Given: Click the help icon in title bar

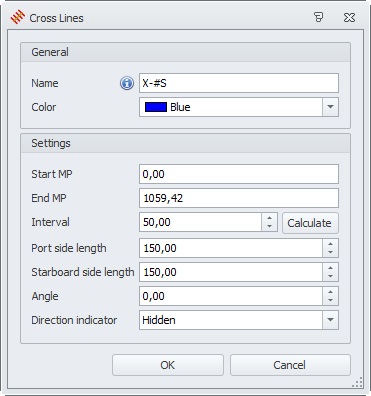Looking at the screenshot, I should pyautogui.click(x=319, y=17).
